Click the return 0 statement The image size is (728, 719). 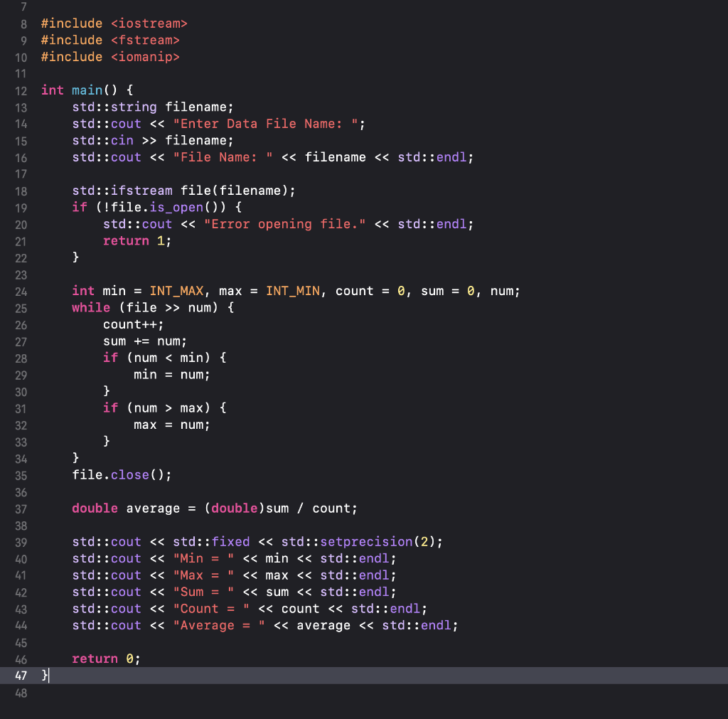point(105,659)
